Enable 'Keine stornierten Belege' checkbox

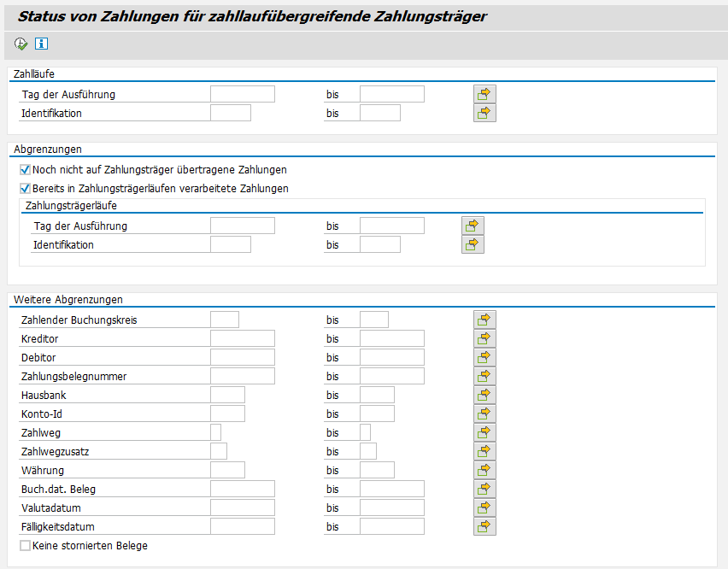pos(25,545)
